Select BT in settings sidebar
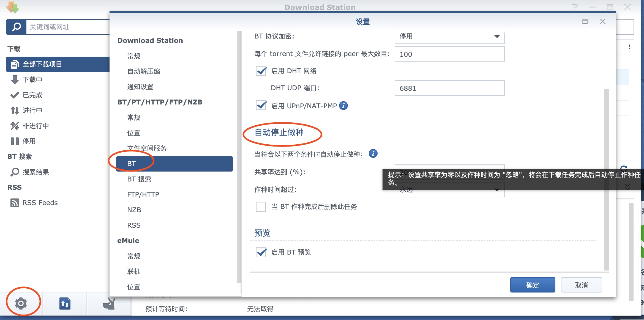 [x=174, y=164]
